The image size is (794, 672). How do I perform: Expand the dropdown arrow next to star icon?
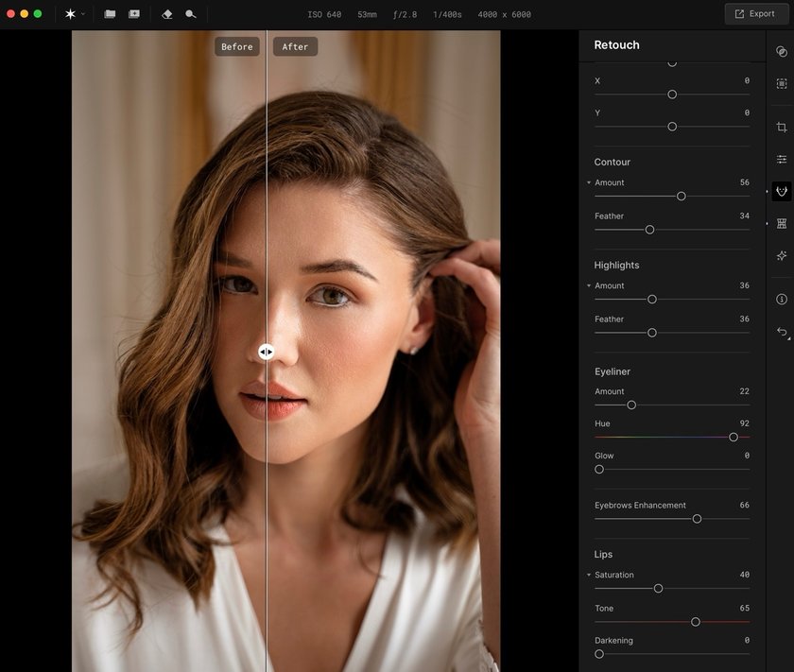coord(83,14)
